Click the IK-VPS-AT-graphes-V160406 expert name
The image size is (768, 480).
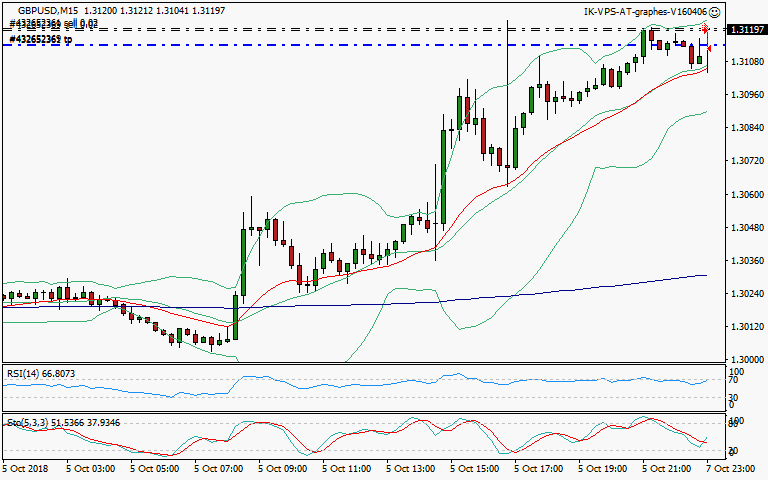[x=645, y=12]
